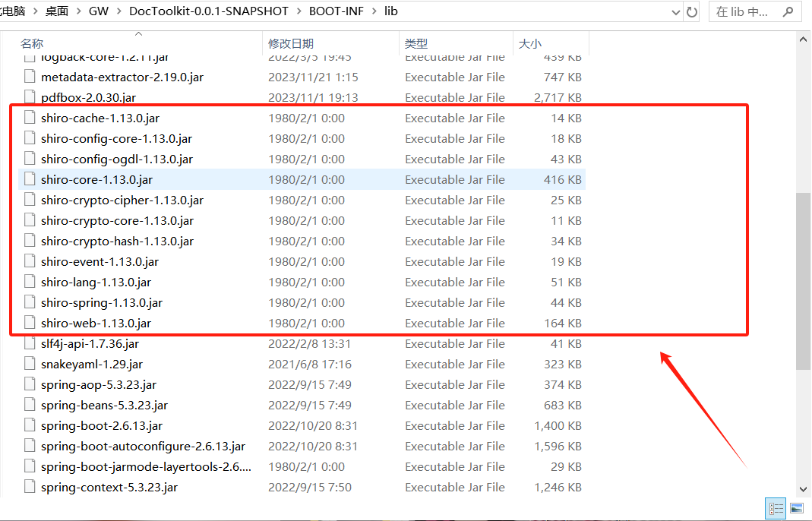Screen dimensions: 812x521
Task: Click the 2023/11/21 1:15 date
Action: (x=313, y=77)
